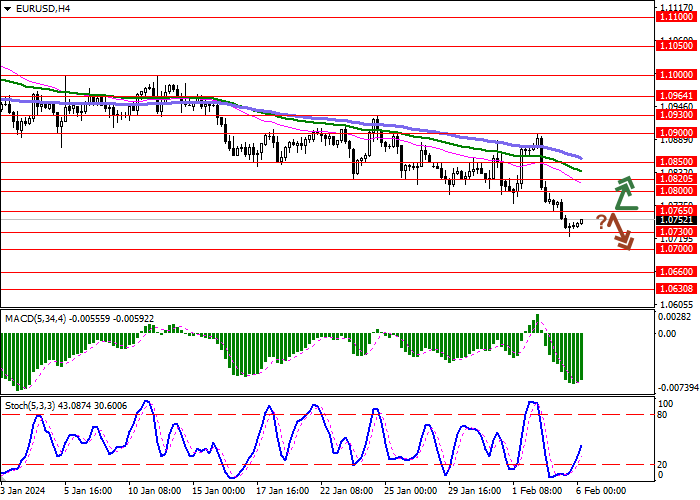The image size is (700, 500).
Task: Select the 1.08000 price level label
Action: pos(677,191)
